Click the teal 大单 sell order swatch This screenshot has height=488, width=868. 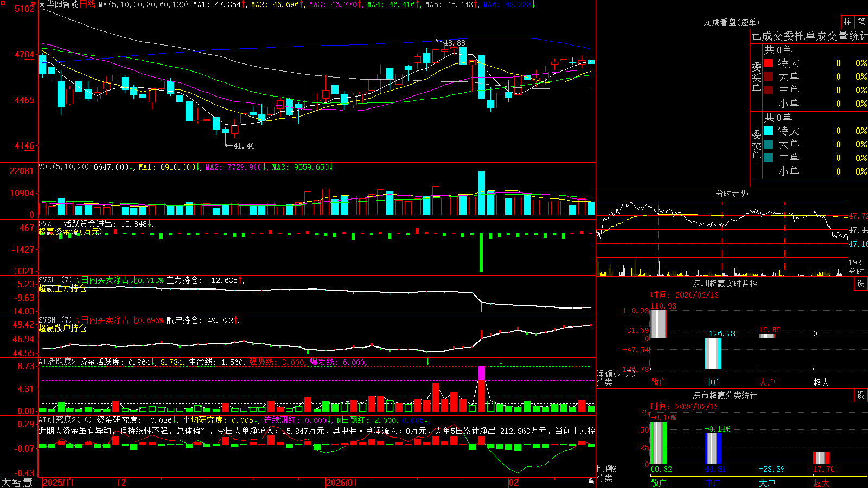[x=768, y=144]
